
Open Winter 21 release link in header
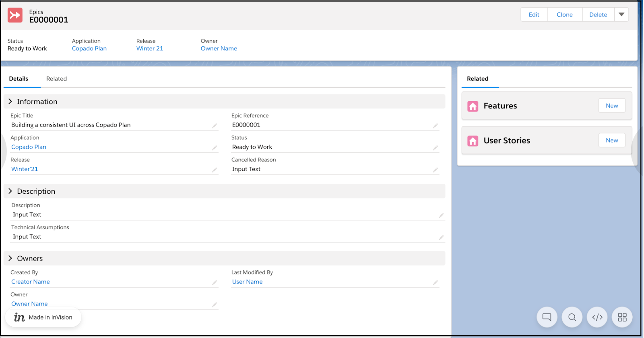click(150, 48)
